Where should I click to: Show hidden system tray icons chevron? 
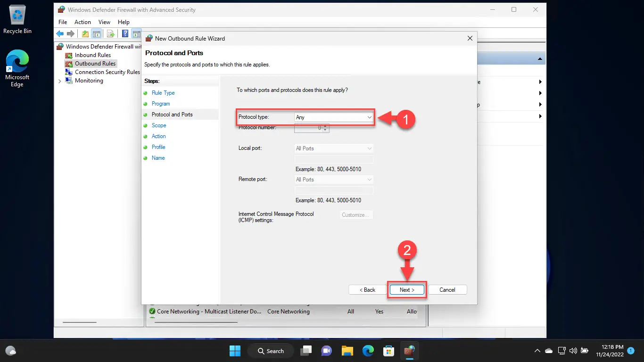point(537,351)
